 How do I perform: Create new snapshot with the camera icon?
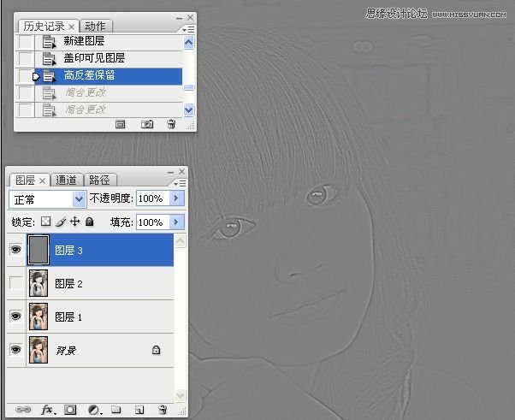(147, 124)
